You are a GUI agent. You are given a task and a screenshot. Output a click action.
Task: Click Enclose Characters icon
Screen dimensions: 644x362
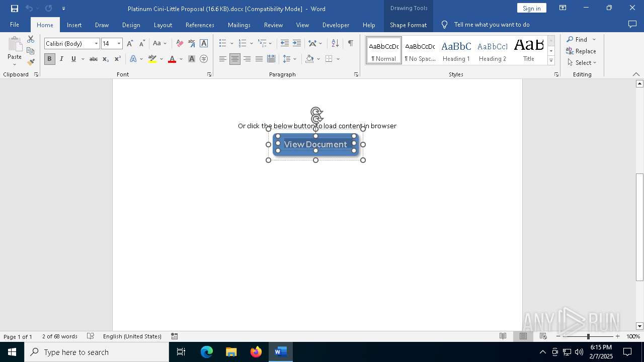204,59
